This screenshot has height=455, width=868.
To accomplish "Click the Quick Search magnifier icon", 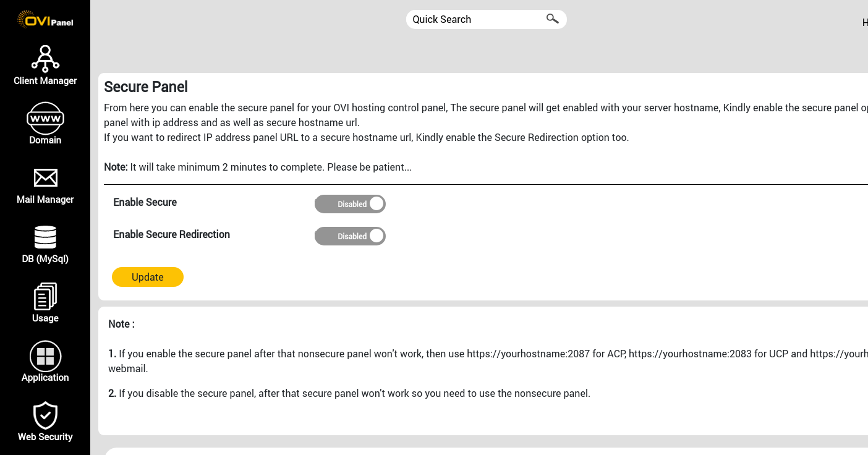I will 551,19.
